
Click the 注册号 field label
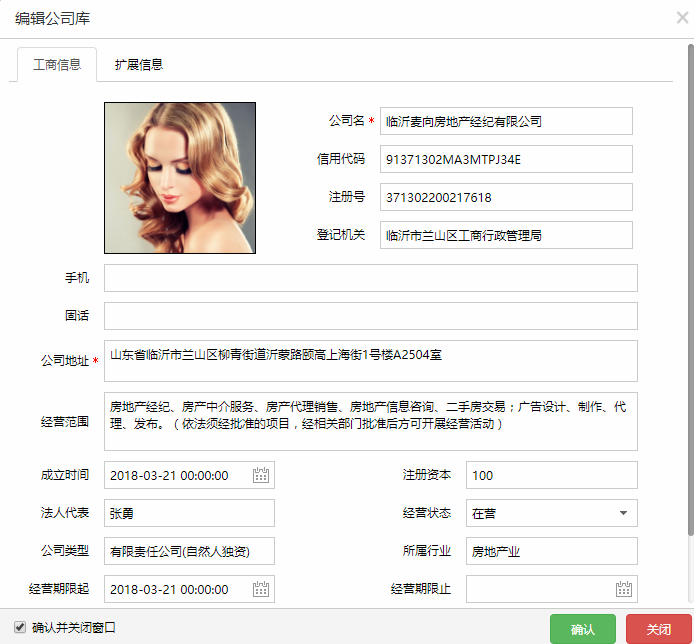[347, 197]
